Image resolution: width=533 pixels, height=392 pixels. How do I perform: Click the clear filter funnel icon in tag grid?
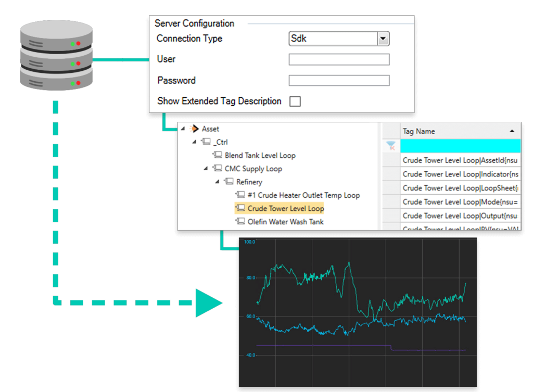point(391,146)
